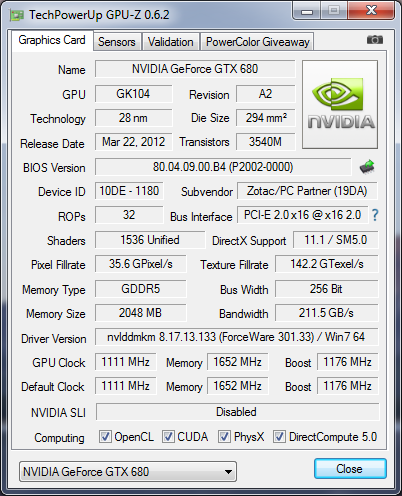Click the GPU-Z title bar app icon

pyautogui.click(x=17, y=15)
